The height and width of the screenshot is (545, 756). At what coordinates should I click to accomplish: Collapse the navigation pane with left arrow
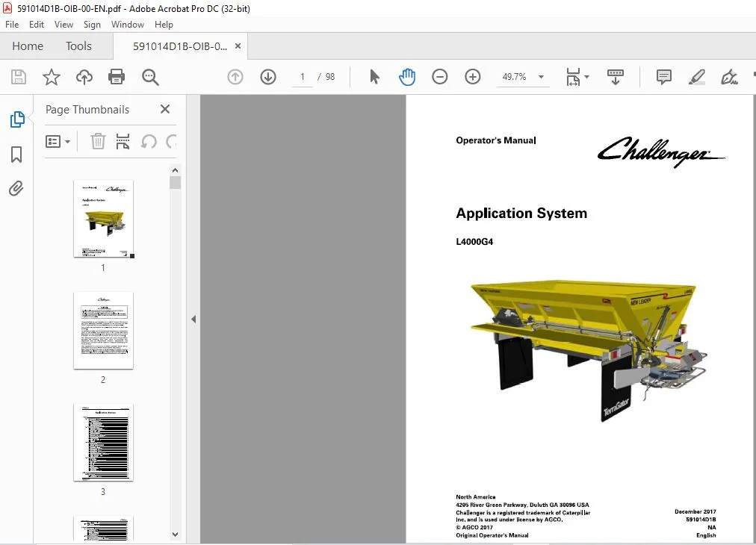tap(193, 319)
